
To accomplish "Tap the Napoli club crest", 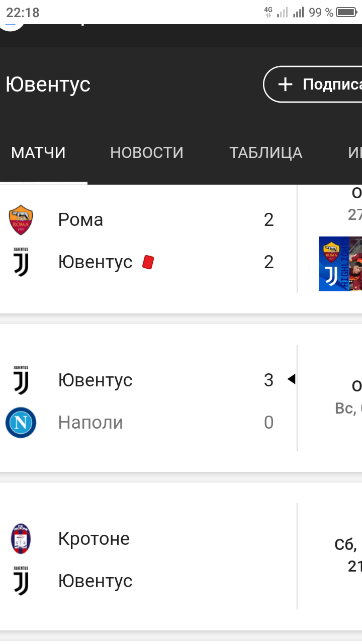I will 21,422.
